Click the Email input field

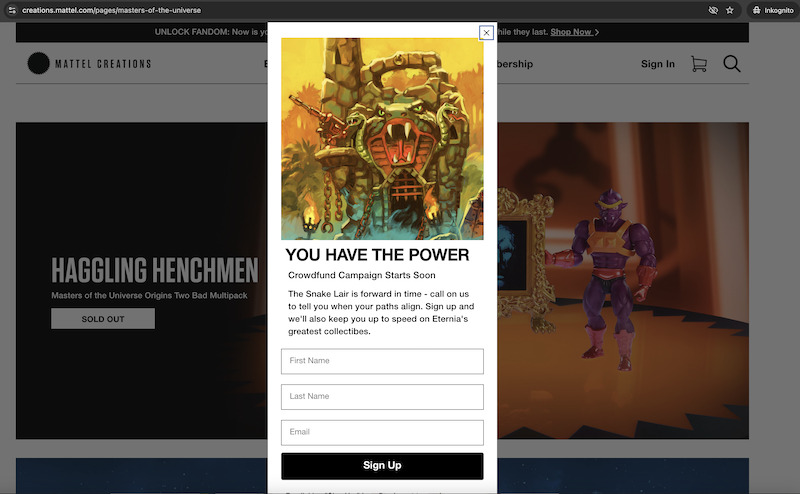click(x=382, y=433)
